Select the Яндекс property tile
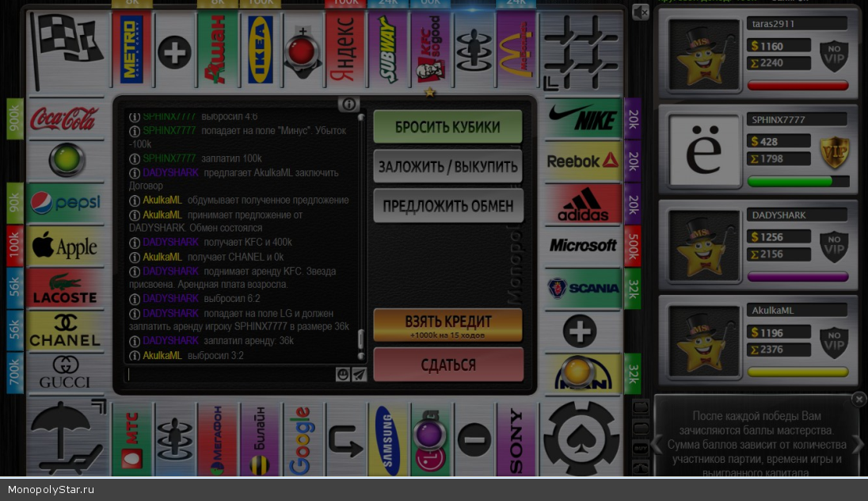868x501 pixels. click(x=345, y=50)
